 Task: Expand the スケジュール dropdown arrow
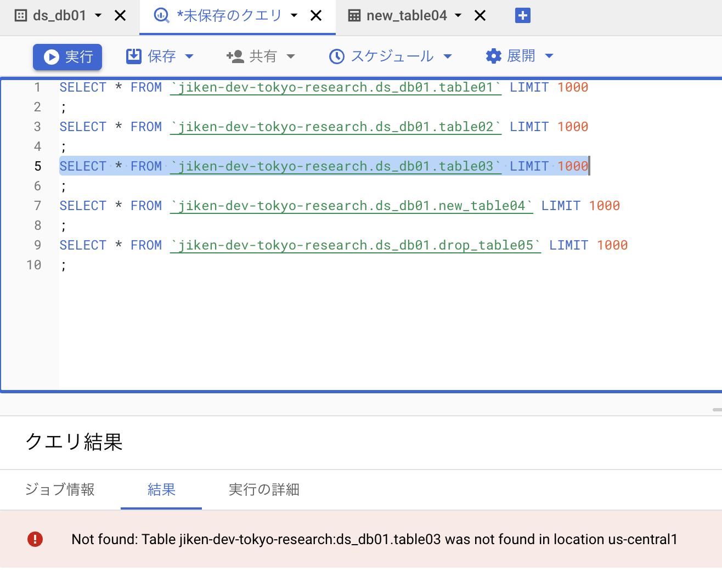pos(448,56)
